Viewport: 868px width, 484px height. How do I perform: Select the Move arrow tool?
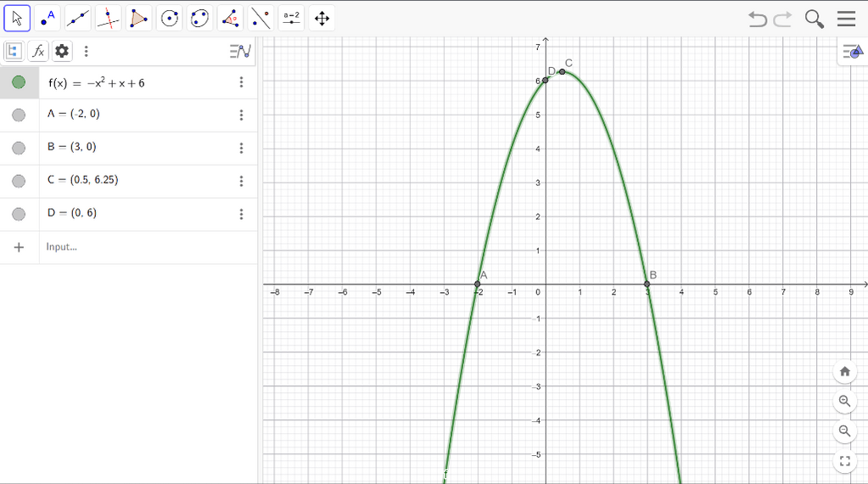(17, 18)
